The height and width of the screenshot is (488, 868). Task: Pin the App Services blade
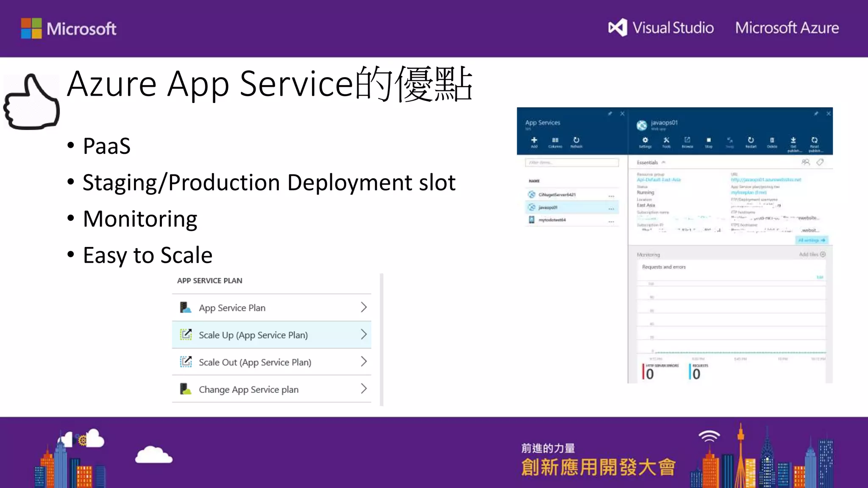click(610, 114)
